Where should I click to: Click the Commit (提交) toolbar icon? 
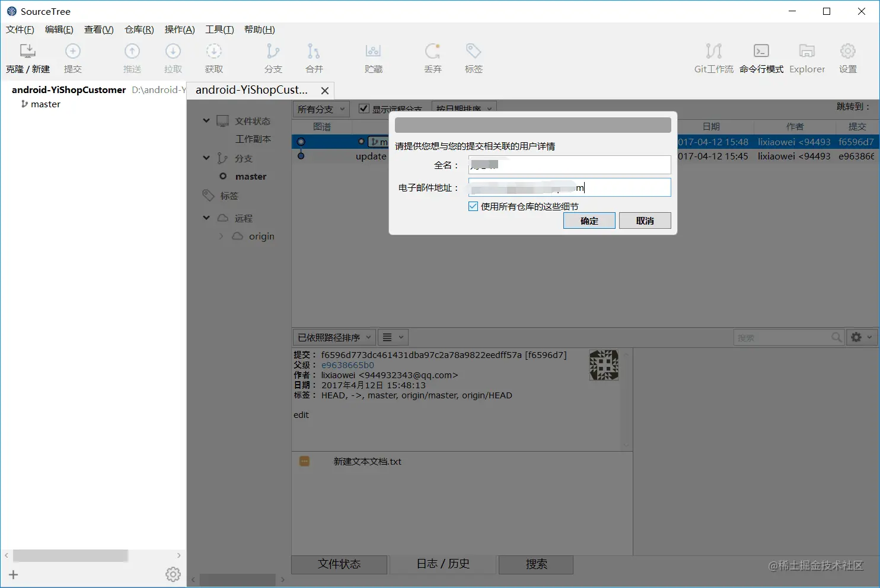[x=73, y=51]
